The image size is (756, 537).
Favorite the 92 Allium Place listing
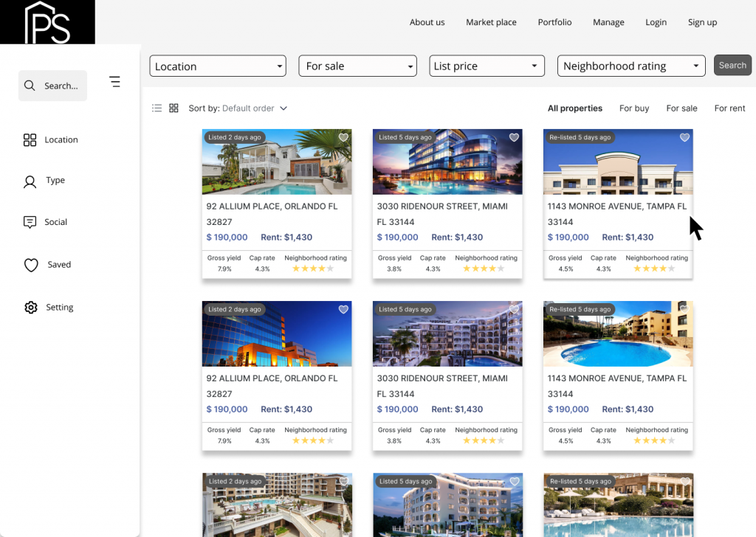343,137
